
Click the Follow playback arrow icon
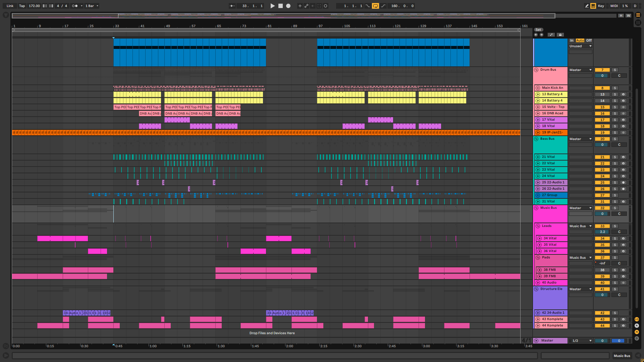[x=232, y=6]
